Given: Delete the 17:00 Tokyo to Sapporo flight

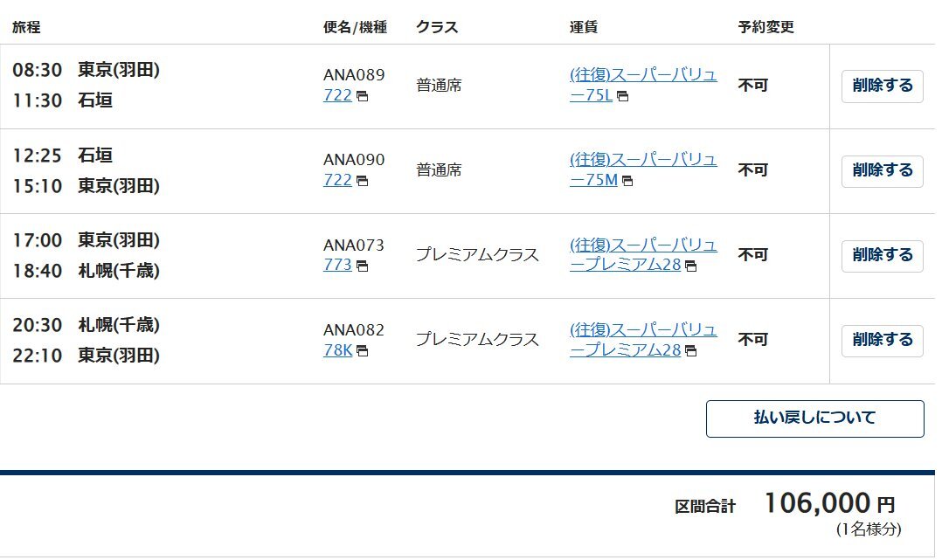Looking at the screenshot, I should (883, 255).
